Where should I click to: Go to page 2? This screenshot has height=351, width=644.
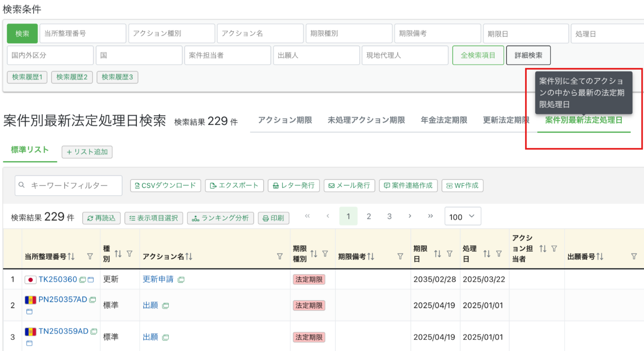point(369,216)
